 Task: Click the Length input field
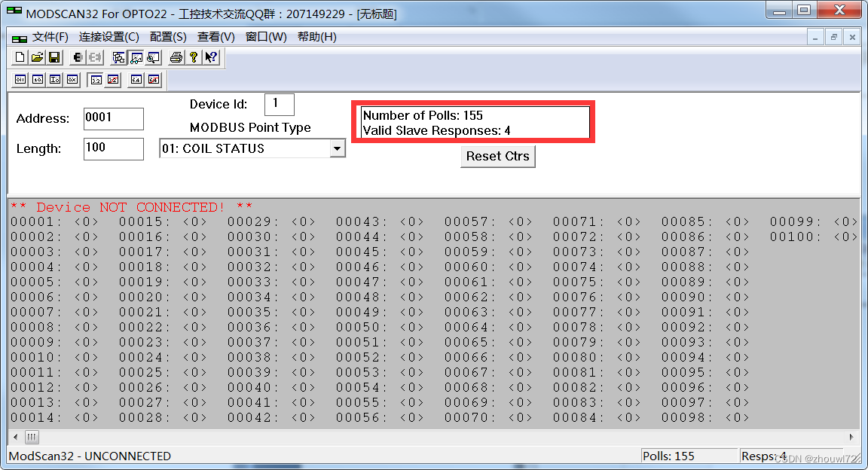point(114,148)
